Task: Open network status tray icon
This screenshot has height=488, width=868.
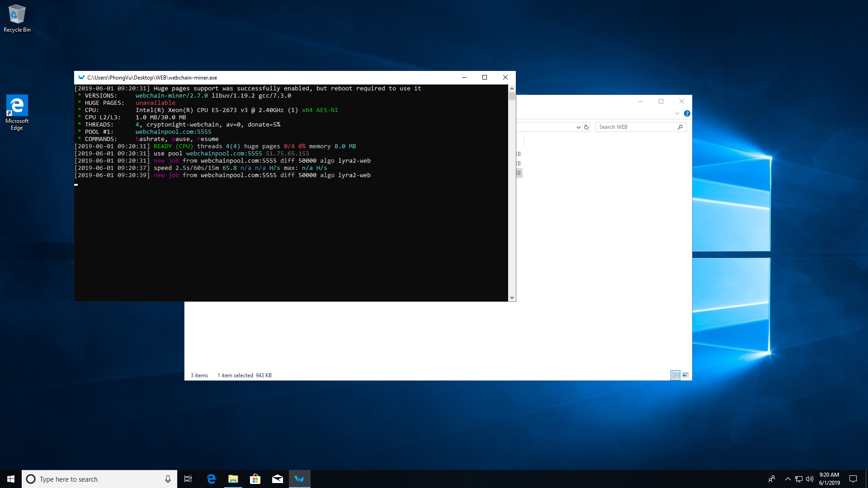Action: click(799, 479)
